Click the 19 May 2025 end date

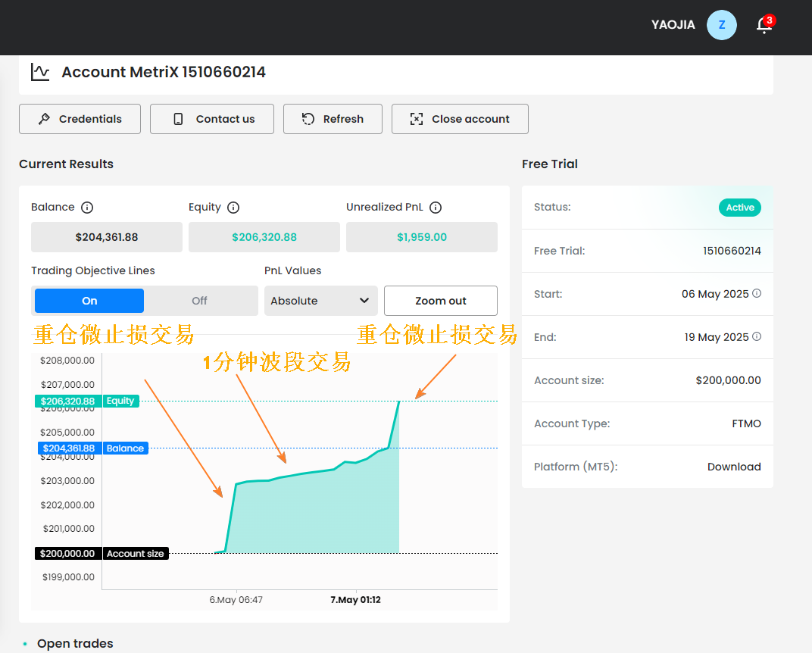[x=717, y=337]
